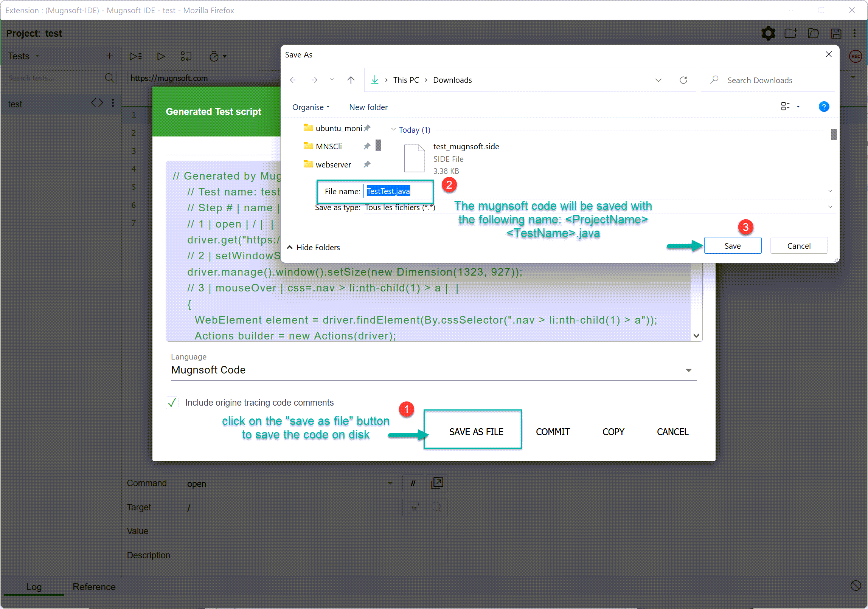Open the Save As help icon

point(824,107)
